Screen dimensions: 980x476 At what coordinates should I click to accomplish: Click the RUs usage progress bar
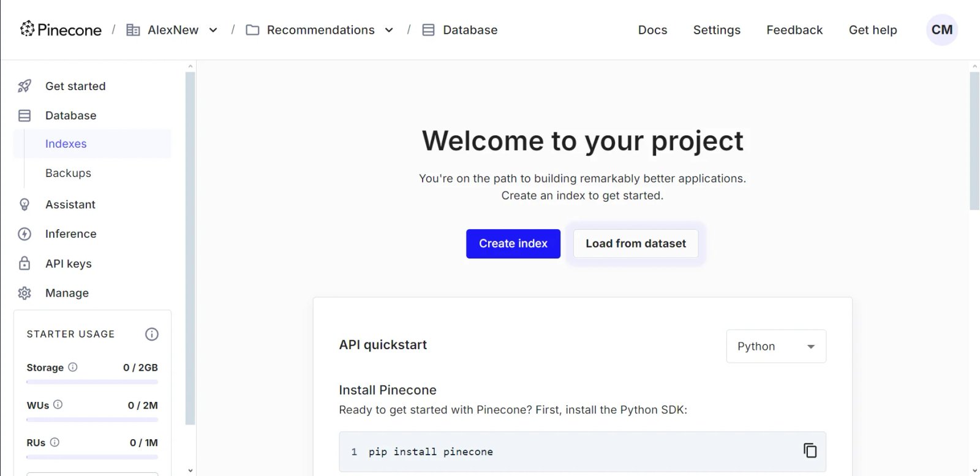pos(92,457)
